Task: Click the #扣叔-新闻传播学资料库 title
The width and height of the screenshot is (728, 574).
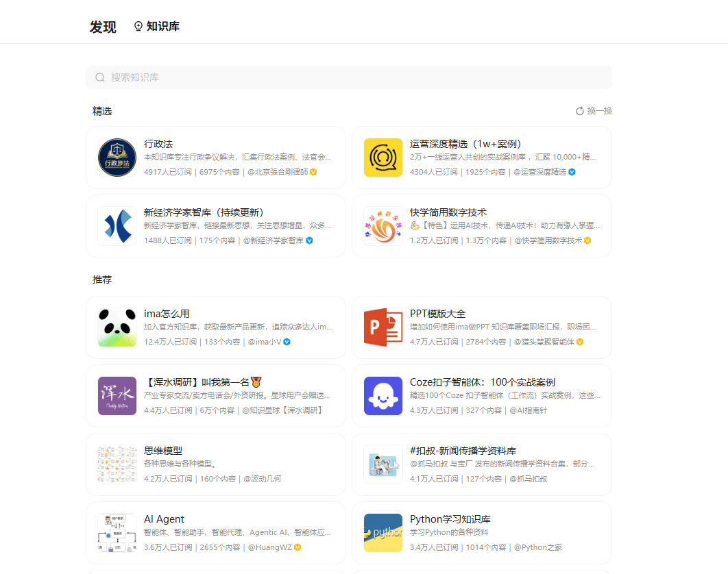Action: point(463,451)
